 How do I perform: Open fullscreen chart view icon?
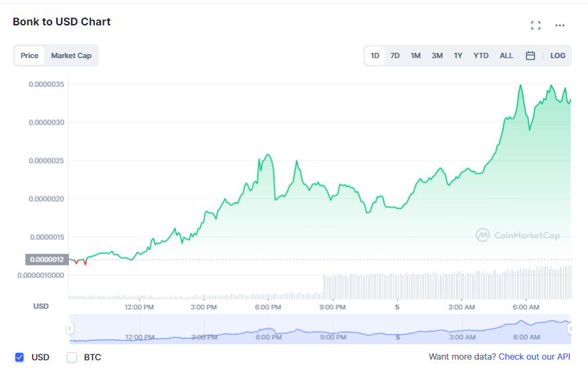[536, 25]
